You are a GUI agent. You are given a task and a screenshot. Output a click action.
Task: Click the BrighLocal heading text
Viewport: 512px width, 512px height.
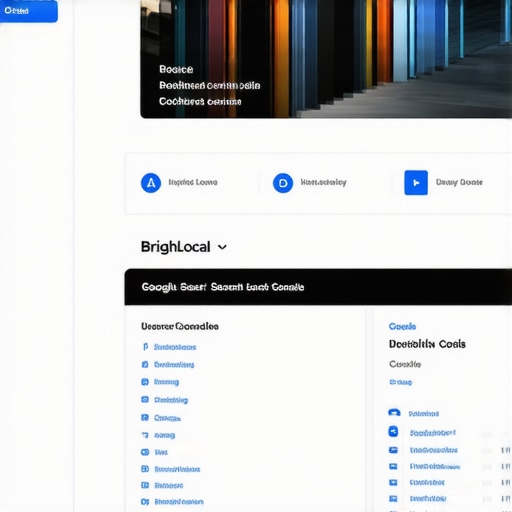[175, 247]
